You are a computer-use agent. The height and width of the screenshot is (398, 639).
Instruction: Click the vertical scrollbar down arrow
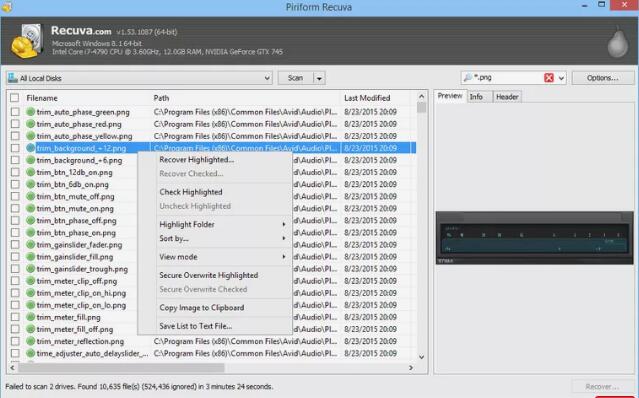(421, 357)
